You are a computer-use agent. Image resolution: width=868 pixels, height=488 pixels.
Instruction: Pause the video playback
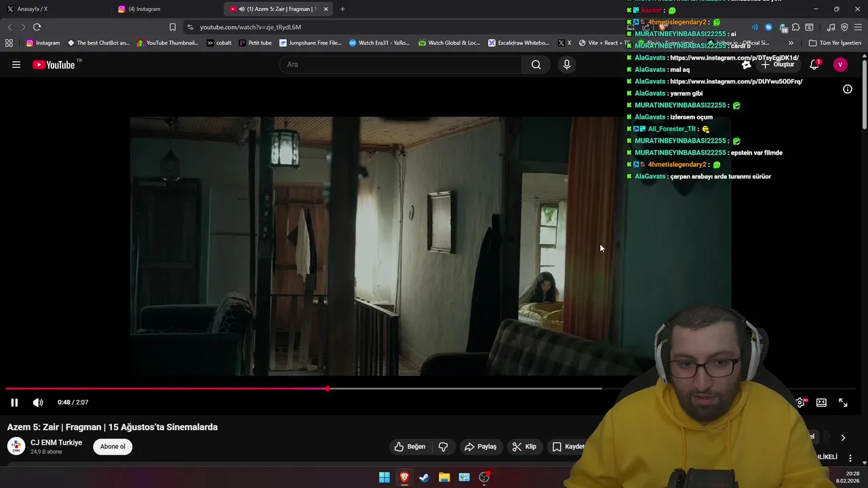coord(14,402)
